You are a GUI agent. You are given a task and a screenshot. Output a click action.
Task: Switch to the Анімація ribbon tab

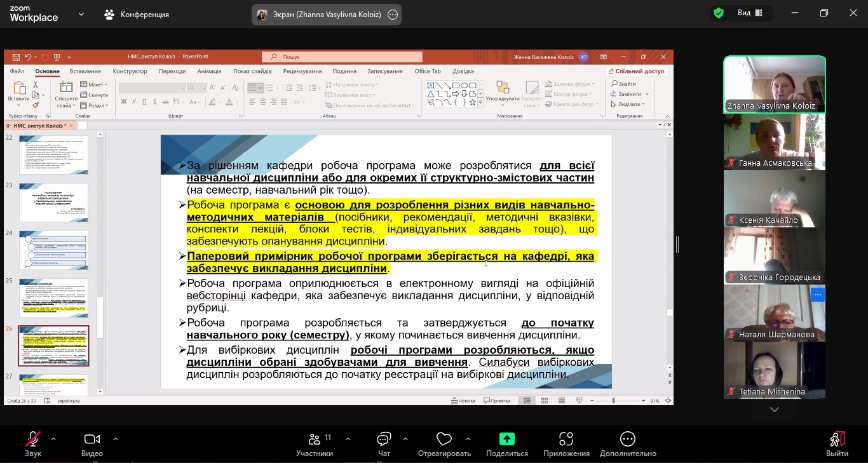point(209,71)
